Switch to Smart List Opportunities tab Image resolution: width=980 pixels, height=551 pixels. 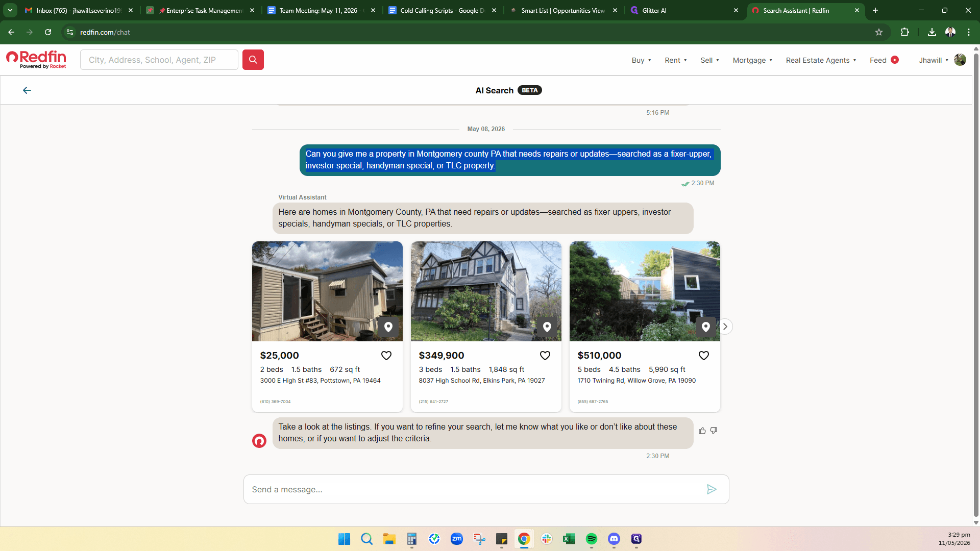pos(563,10)
